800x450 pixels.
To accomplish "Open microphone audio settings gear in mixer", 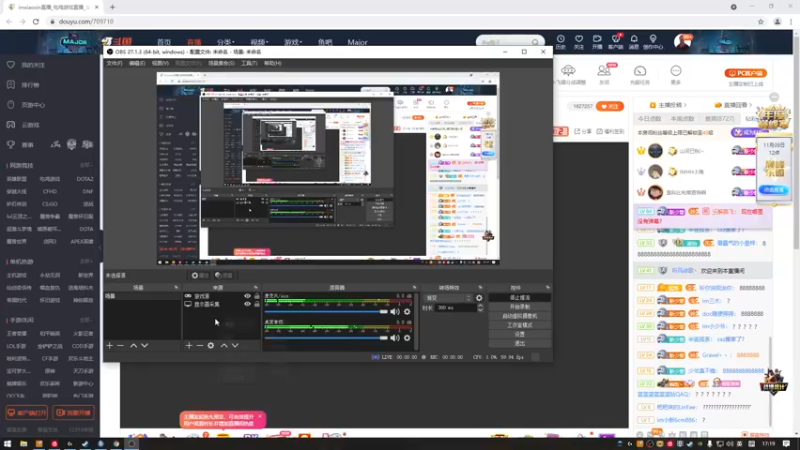I will pyautogui.click(x=407, y=311).
